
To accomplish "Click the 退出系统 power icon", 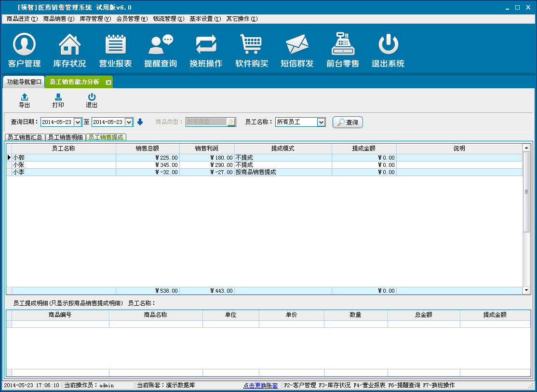I will pos(388,45).
